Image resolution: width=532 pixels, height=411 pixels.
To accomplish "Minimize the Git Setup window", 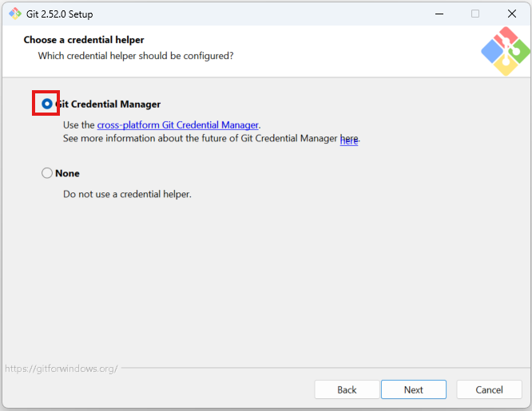I will click(x=439, y=14).
